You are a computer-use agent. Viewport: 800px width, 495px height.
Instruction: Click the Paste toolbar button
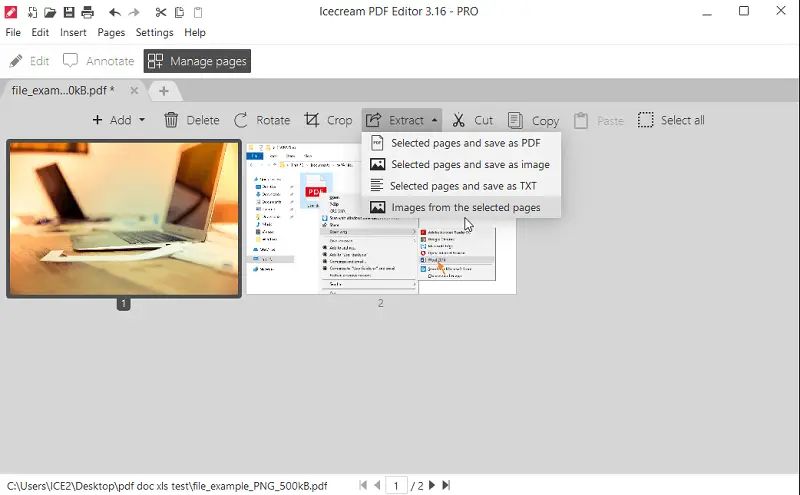click(x=598, y=120)
